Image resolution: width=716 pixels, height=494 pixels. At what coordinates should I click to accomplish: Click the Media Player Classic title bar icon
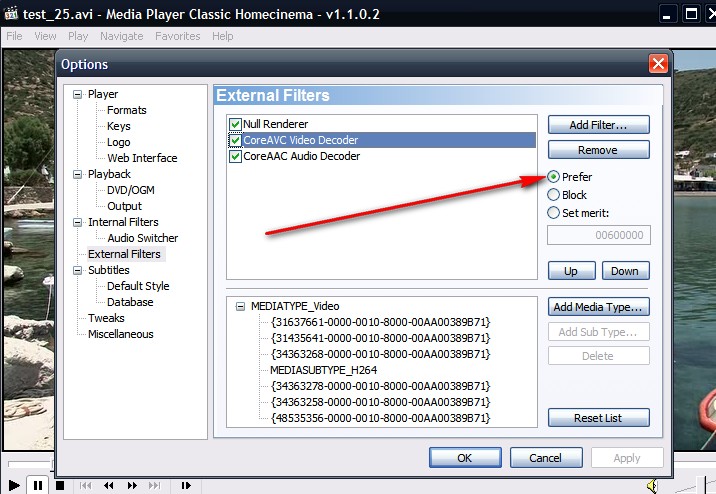(x=11, y=14)
